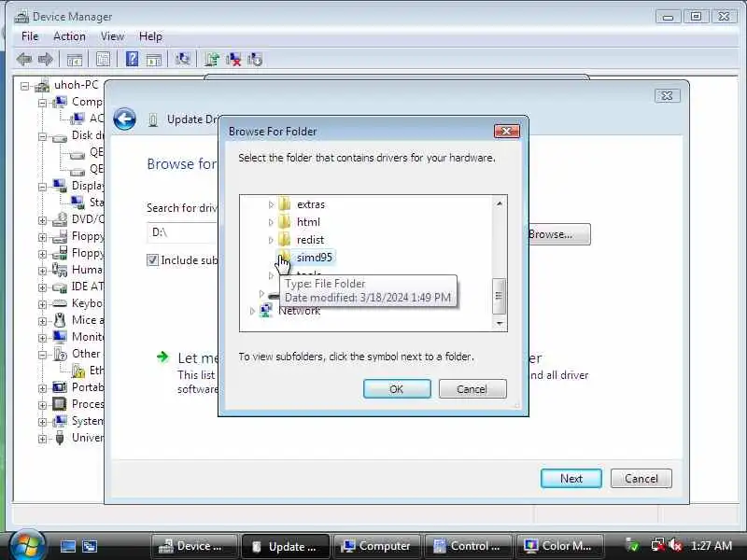
Task: Click the Uninstall device toolbar icon
Action: click(x=233, y=60)
